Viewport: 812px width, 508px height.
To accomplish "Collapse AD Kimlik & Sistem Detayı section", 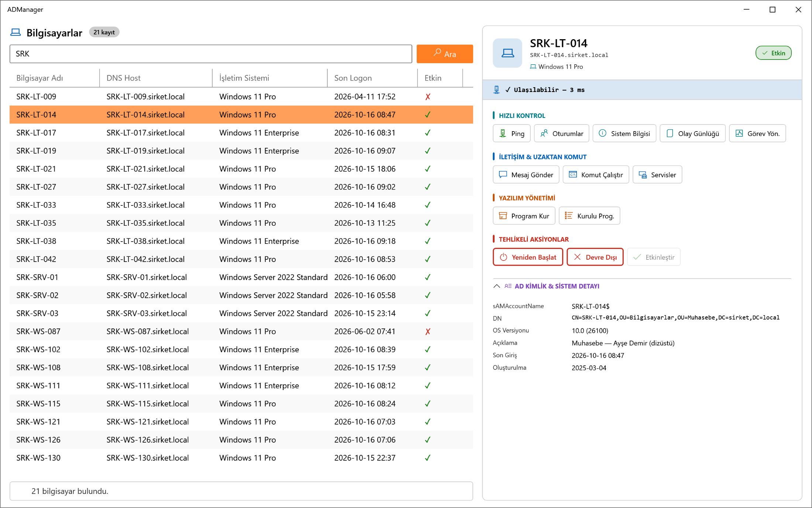I will pyautogui.click(x=497, y=286).
